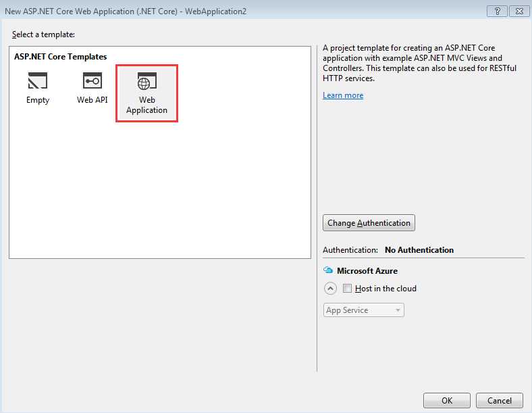
Task: Select the Web API template icon
Action: pyautogui.click(x=92, y=81)
